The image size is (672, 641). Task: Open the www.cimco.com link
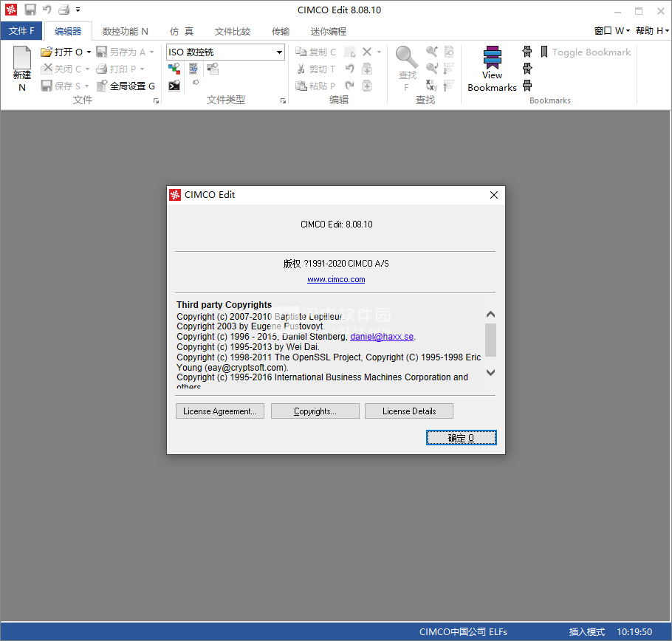coord(336,279)
